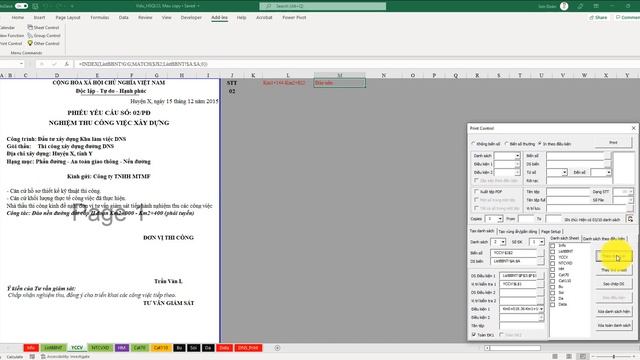Viewport: 640px width, 360px height.
Task: Open the Điều kiện 1 combo in lower panel
Action: coord(542,309)
